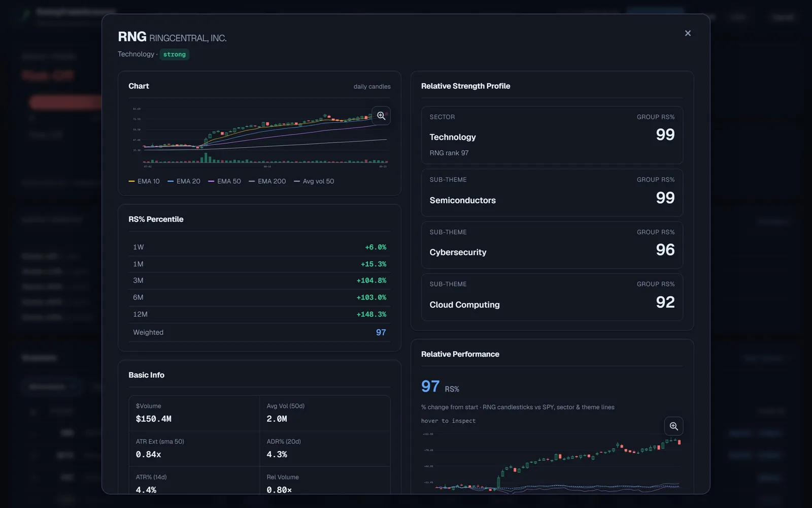Click the Relative Strength Profile heading

pyautogui.click(x=465, y=86)
